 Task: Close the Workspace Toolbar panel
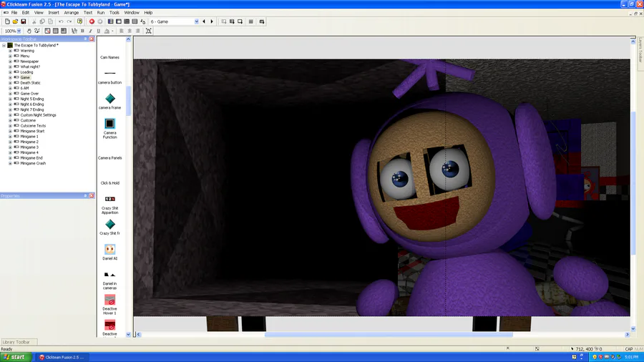coord(92,39)
